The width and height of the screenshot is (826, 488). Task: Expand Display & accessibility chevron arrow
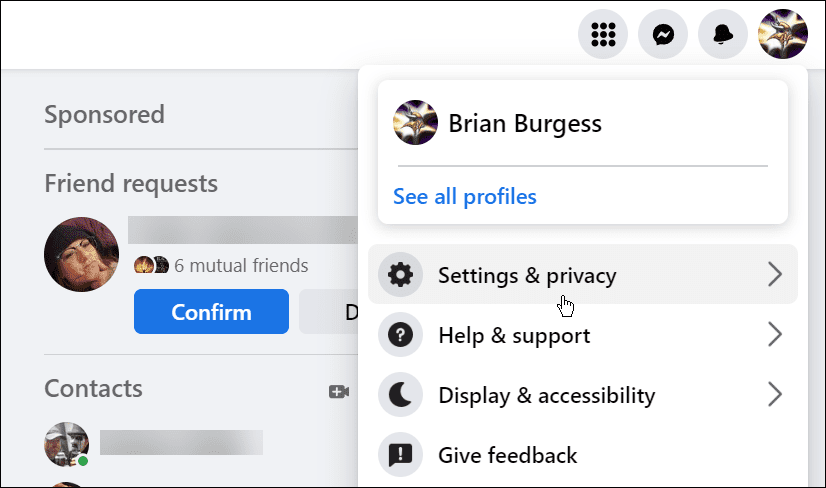tap(774, 394)
